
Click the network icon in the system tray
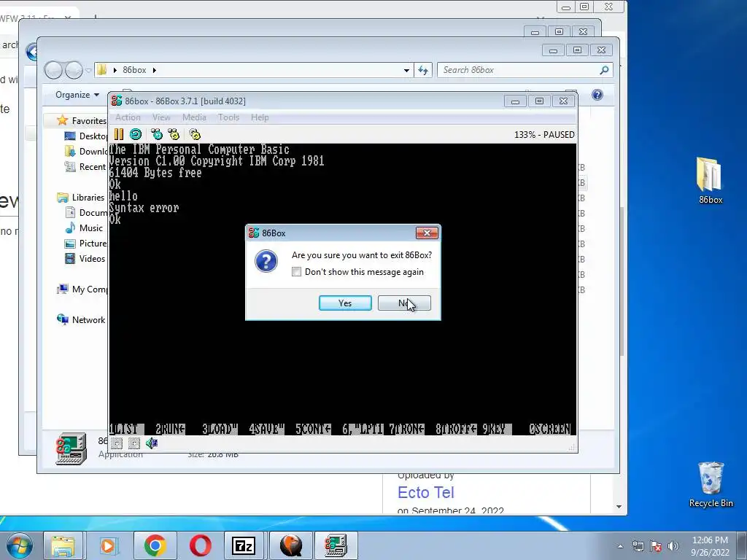pyautogui.click(x=638, y=546)
